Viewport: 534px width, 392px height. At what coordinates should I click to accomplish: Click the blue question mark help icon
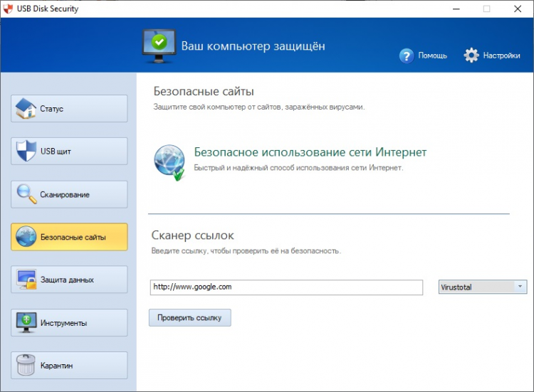407,55
